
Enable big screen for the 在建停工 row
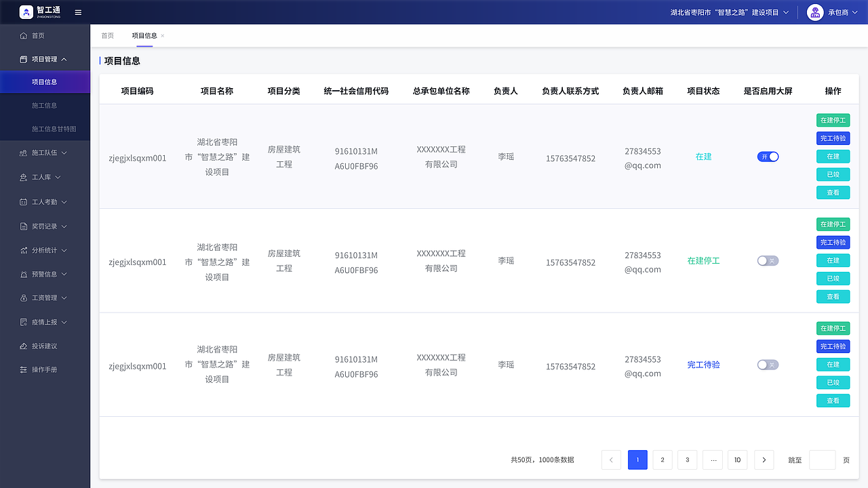coord(768,260)
